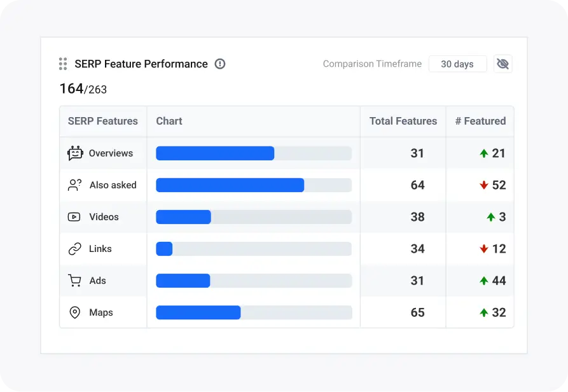
Task: Click the Maps location pin icon
Action: tap(74, 312)
